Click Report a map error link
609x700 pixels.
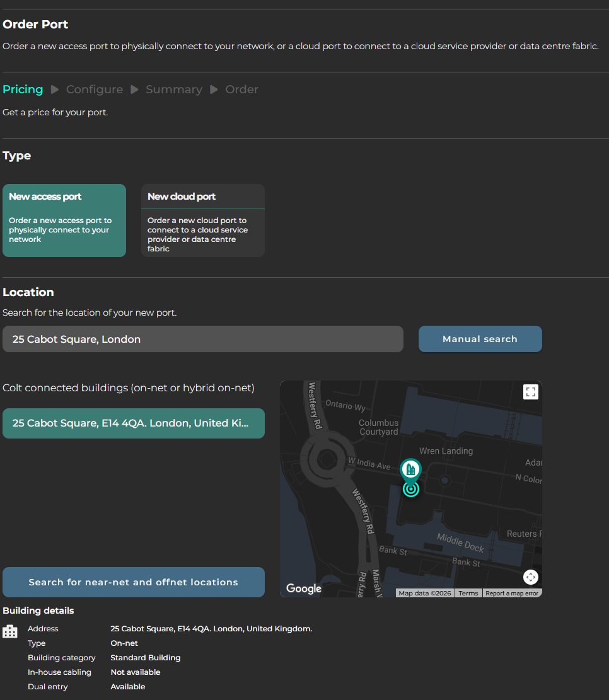pos(512,594)
